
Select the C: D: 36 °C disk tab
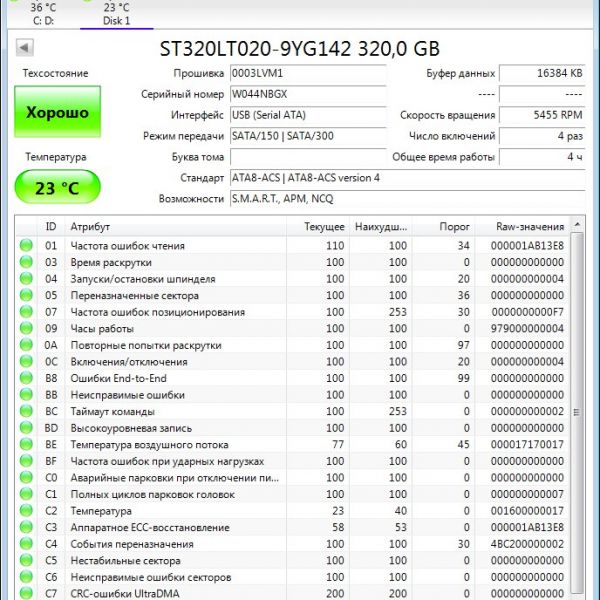point(43,14)
